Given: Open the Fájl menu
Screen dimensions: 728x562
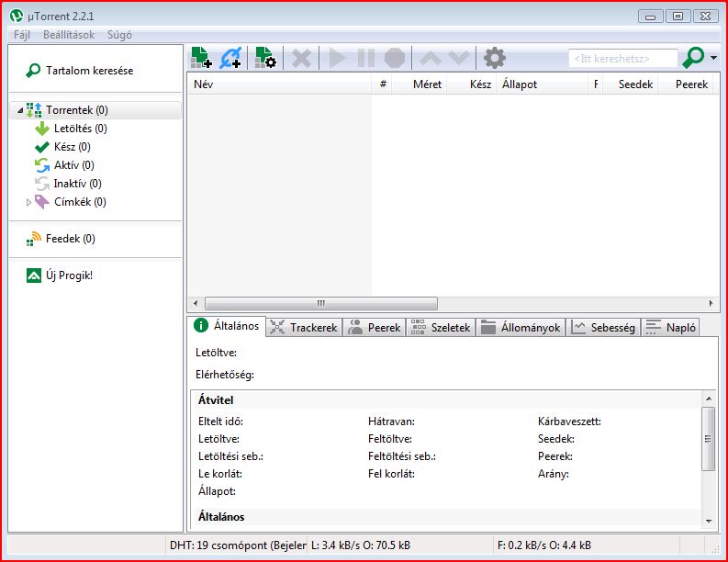Looking at the screenshot, I should click(21, 35).
